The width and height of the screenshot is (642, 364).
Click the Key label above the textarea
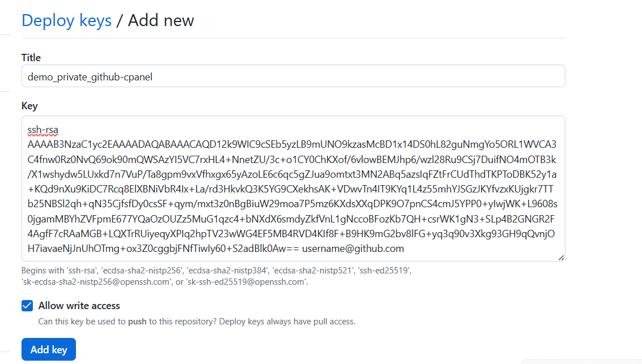29,106
